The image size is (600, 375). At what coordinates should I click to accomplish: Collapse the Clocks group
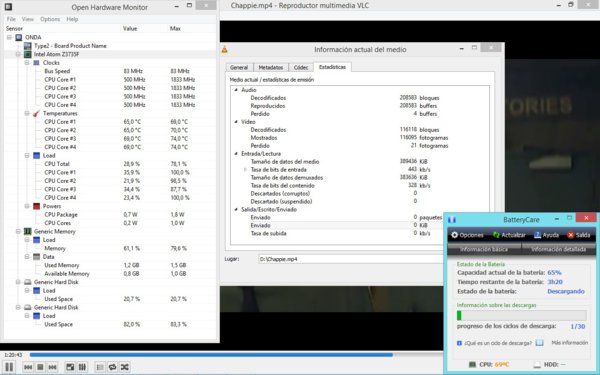27,63
